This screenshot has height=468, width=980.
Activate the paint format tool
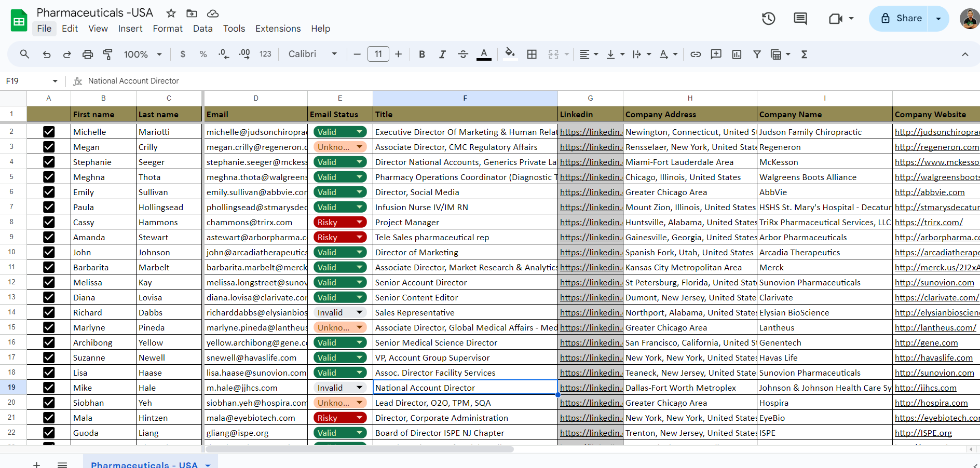pos(108,54)
